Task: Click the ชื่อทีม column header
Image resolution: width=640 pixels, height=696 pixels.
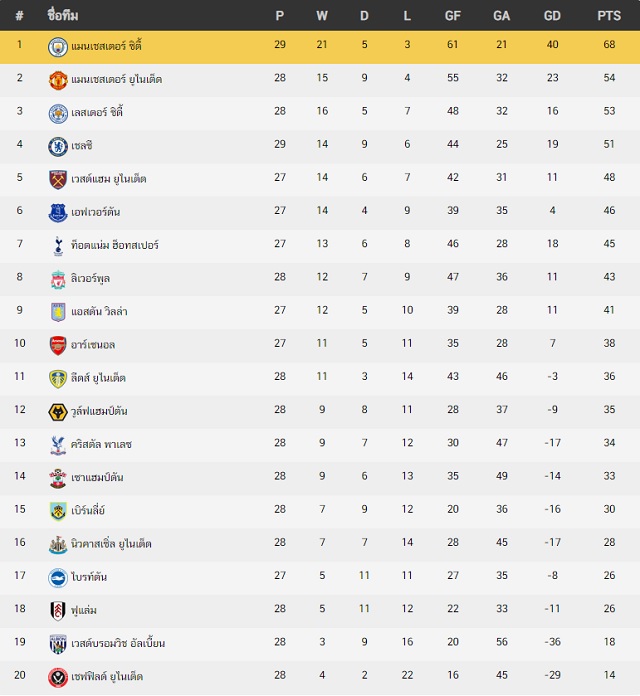Action: coord(63,16)
